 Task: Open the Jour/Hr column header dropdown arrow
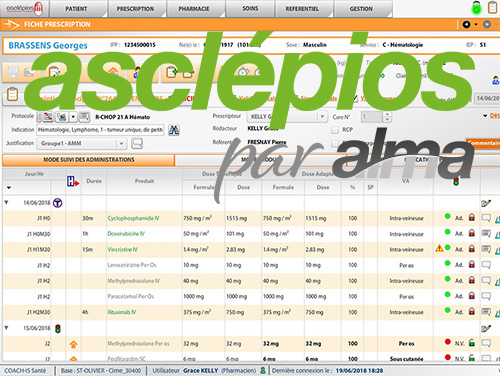point(9,187)
